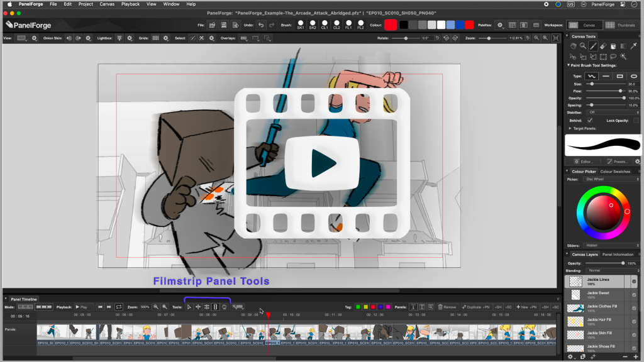Choose the Eyedropper colour picker tool
Image resolution: width=644 pixels, height=362 pixels.
click(x=633, y=46)
